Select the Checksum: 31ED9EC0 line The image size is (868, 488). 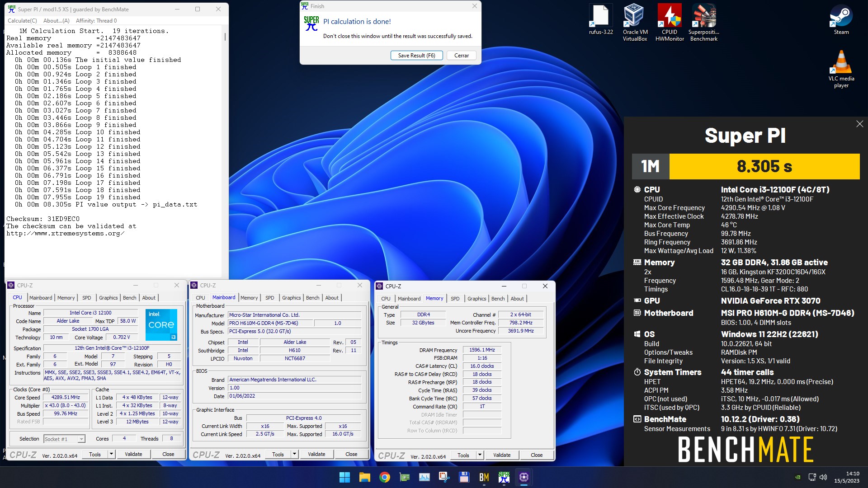click(42, 219)
